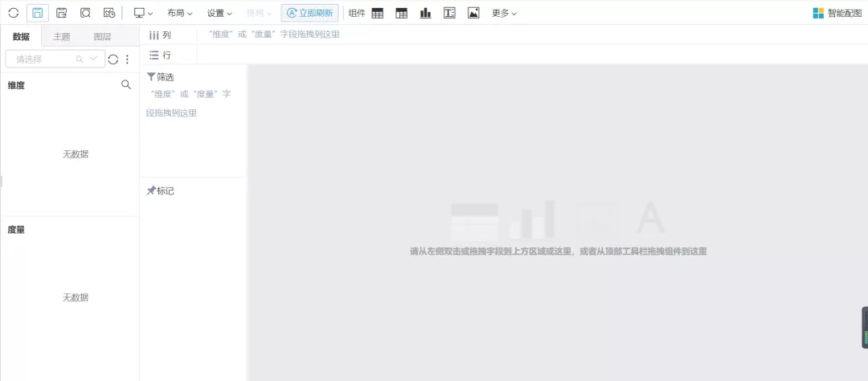This screenshot has height=381, width=868.
Task: Insert a cross table component
Action: (401, 14)
